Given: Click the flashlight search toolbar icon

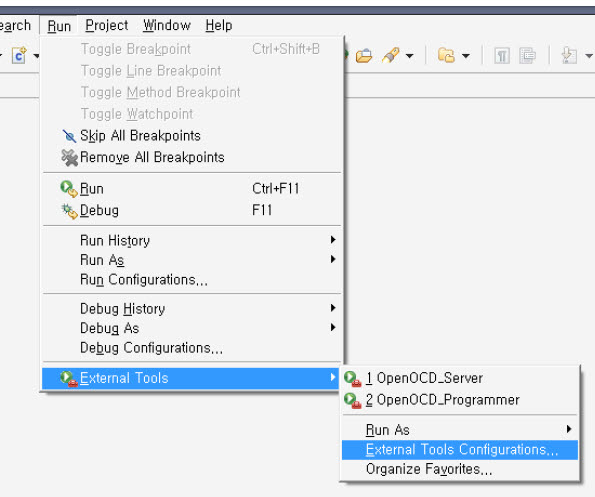Looking at the screenshot, I should pyautogui.click(x=391, y=55).
